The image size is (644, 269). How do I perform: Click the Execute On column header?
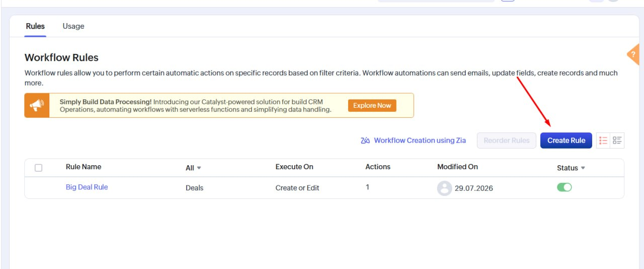tap(294, 167)
